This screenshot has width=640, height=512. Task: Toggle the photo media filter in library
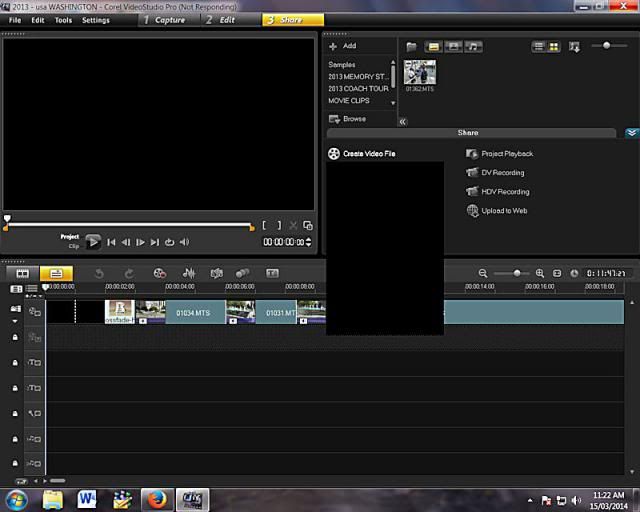tap(453, 47)
